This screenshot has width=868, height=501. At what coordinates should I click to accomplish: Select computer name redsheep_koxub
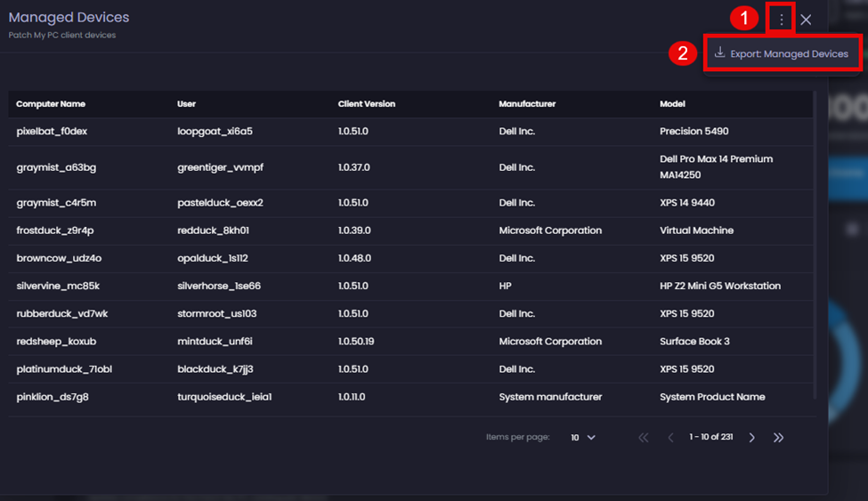56,341
